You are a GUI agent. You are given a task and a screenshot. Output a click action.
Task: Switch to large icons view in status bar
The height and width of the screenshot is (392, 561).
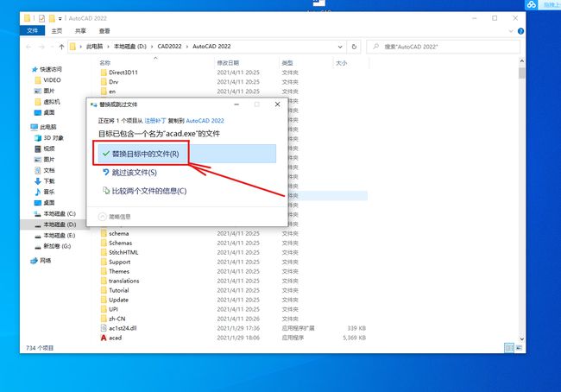tap(519, 348)
